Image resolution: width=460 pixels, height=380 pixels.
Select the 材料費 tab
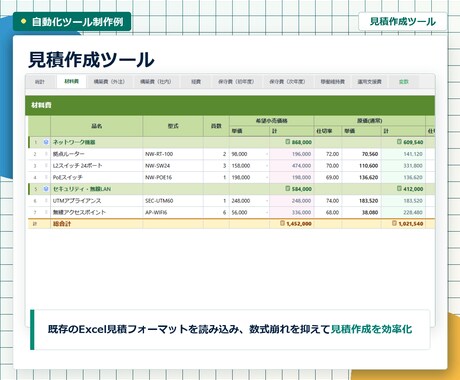pyautogui.click(x=71, y=81)
